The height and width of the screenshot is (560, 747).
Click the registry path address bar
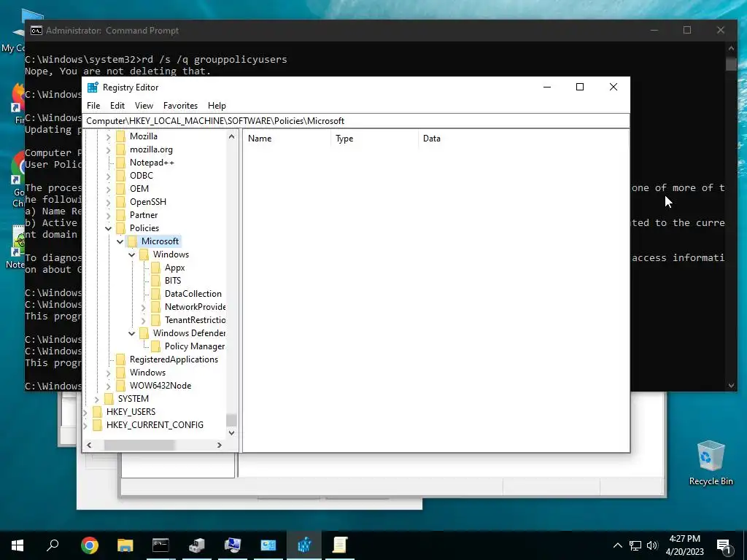click(356, 121)
